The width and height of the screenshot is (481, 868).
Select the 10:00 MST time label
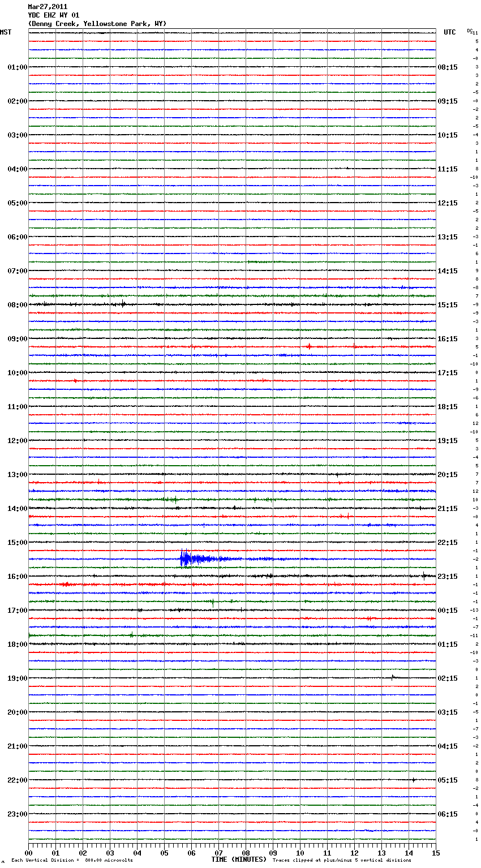click(x=18, y=373)
